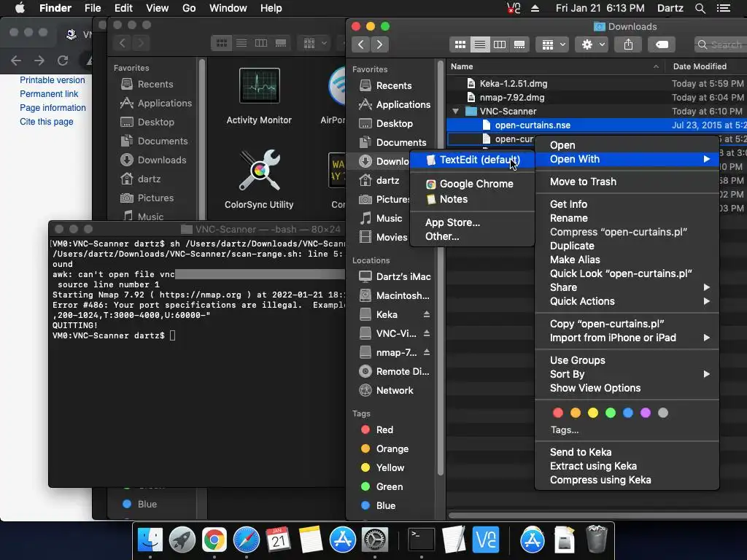The height and width of the screenshot is (560, 747).
Task: Open Applications in Downloads window sidebar
Action: (395, 105)
